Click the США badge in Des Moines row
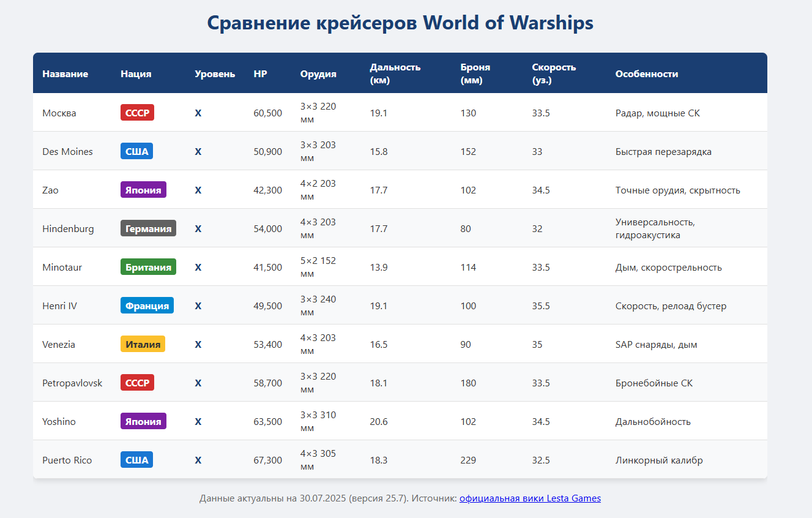The image size is (812, 518). (136, 151)
